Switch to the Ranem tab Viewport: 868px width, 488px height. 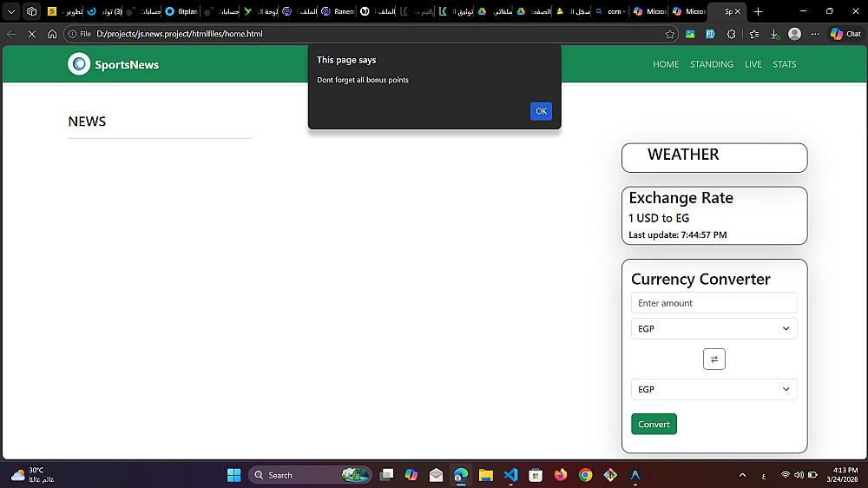tap(338, 11)
